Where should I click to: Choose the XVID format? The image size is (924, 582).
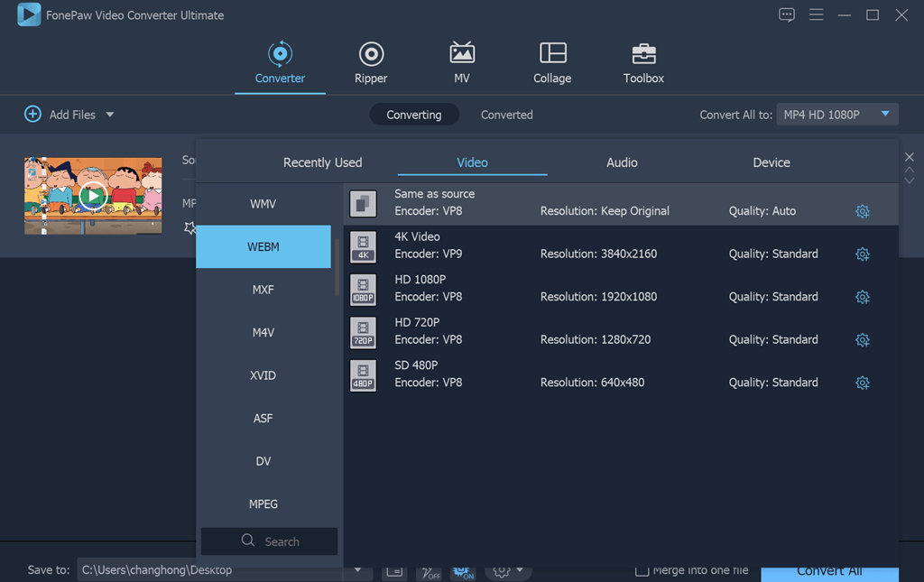pos(263,375)
